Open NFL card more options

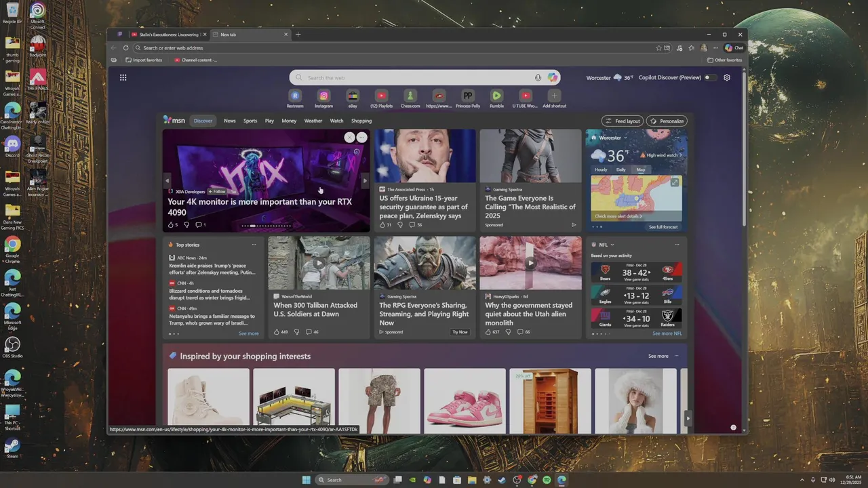pyautogui.click(x=677, y=245)
